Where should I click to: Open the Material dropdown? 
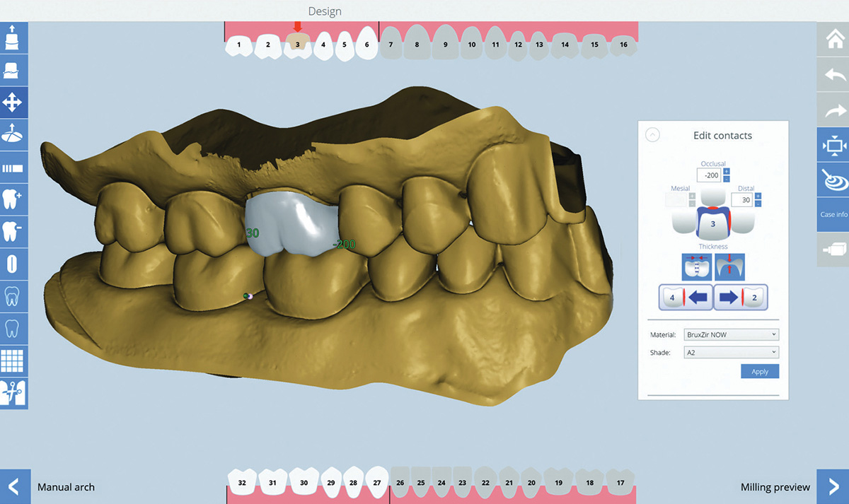point(730,334)
